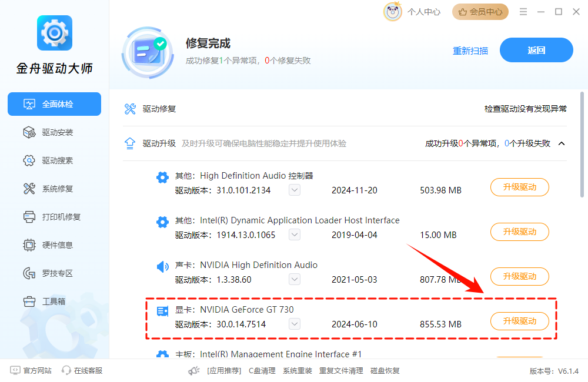The image size is (588, 382).
Task: Collapse the 驱动升级 section with the chevron
Action: click(562, 143)
